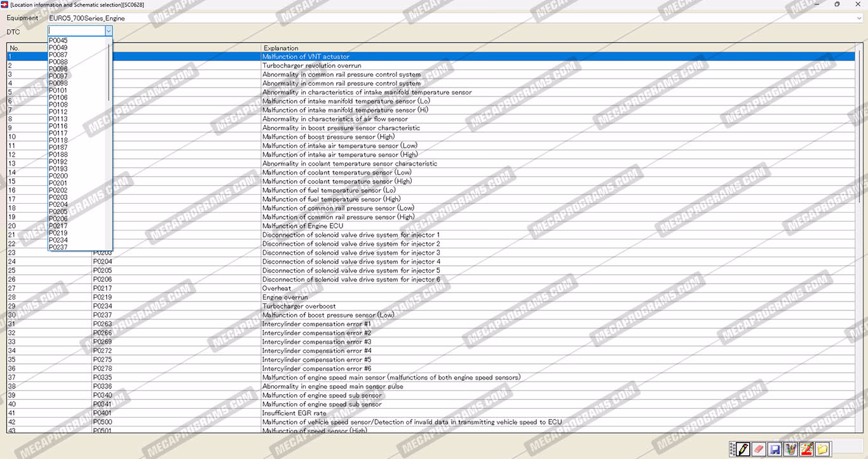Viewport: 868px width, 459px height.
Task: Select the pink eraser tool
Action: pos(759,449)
